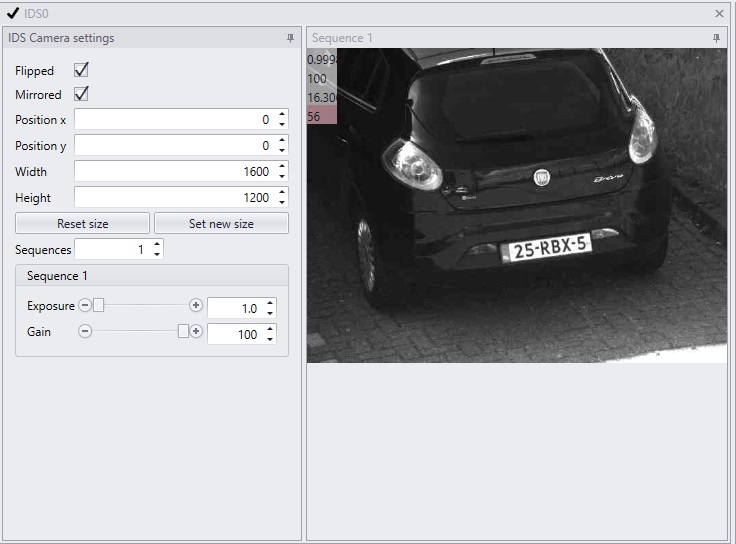The width and height of the screenshot is (736, 544).
Task: Click the IDS0 window title text
Action: [x=36, y=14]
